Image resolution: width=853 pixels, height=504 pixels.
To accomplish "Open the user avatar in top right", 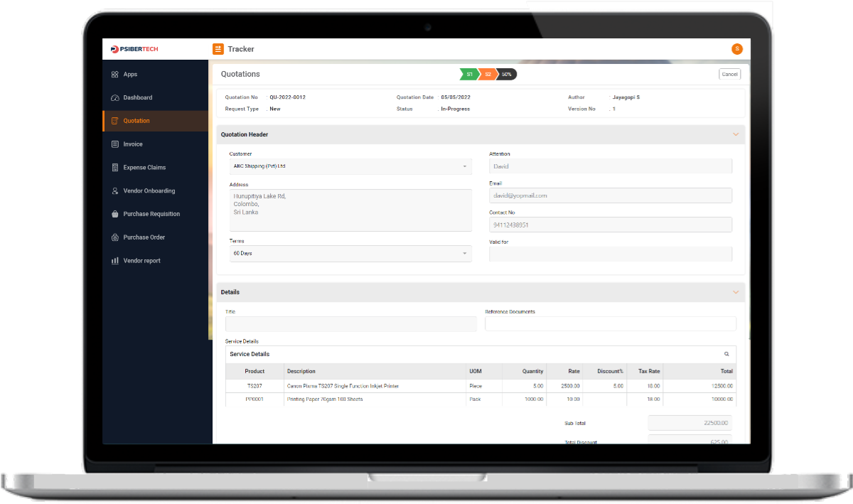I will tap(737, 49).
